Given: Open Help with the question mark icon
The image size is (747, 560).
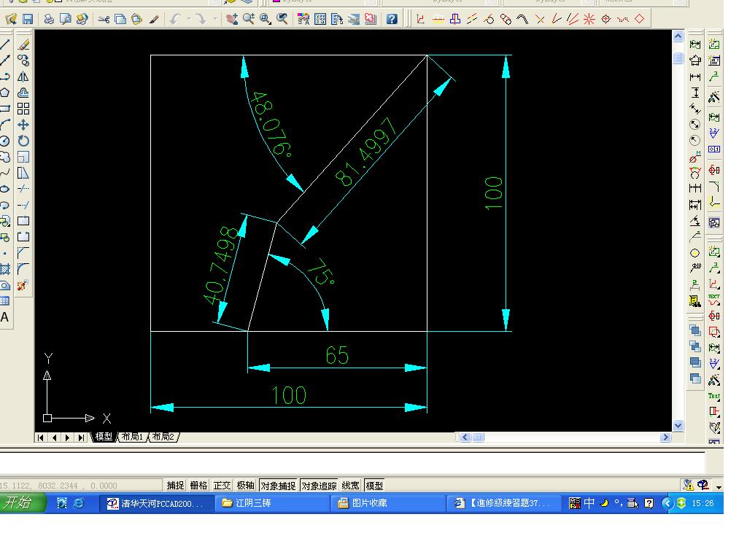Looking at the screenshot, I should [x=392, y=19].
